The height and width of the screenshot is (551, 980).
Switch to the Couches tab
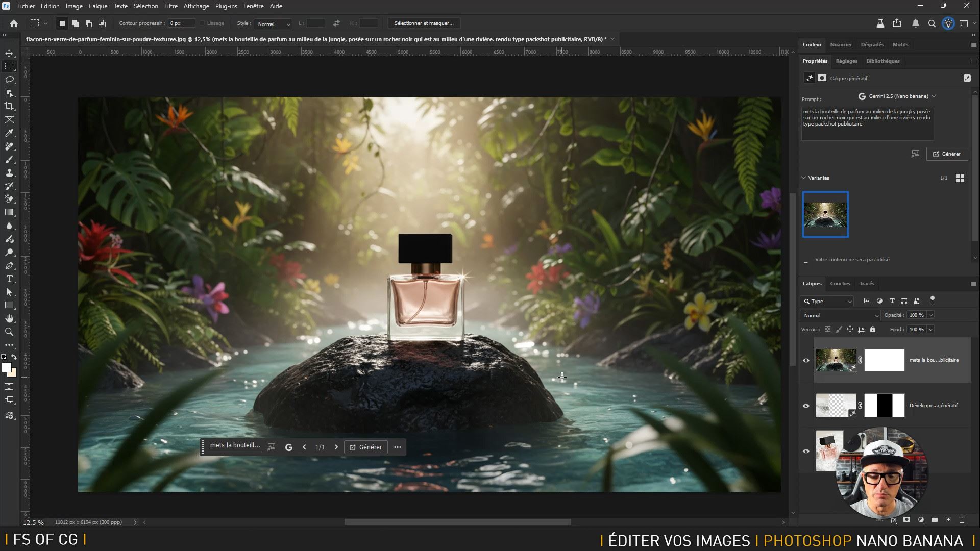[840, 283]
